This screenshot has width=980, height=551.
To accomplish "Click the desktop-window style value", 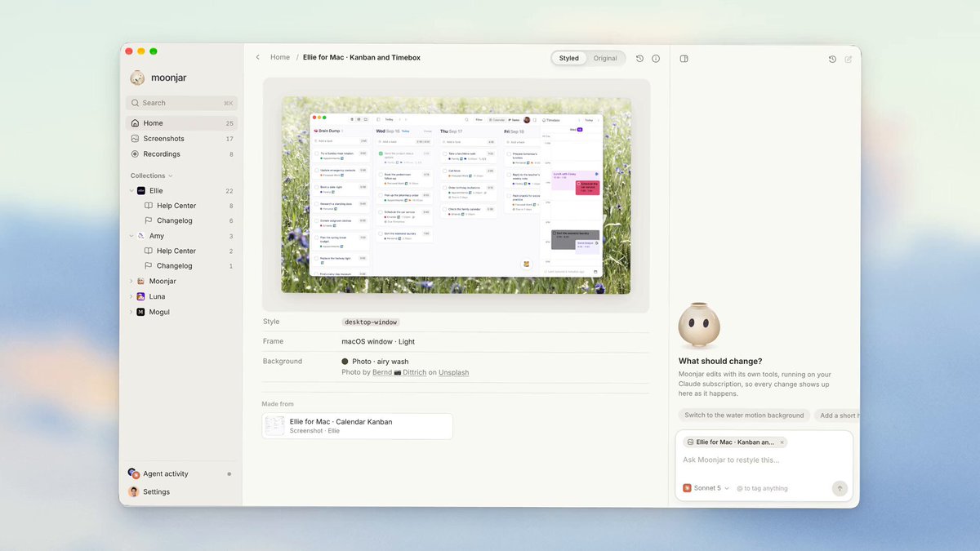I will click(371, 322).
